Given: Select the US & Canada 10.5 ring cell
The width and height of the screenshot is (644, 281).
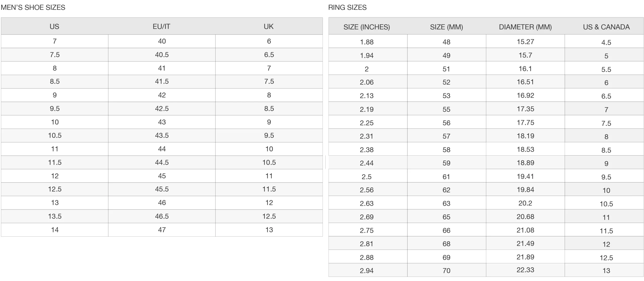Looking at the screenshot, I should [x=606, y=204].
